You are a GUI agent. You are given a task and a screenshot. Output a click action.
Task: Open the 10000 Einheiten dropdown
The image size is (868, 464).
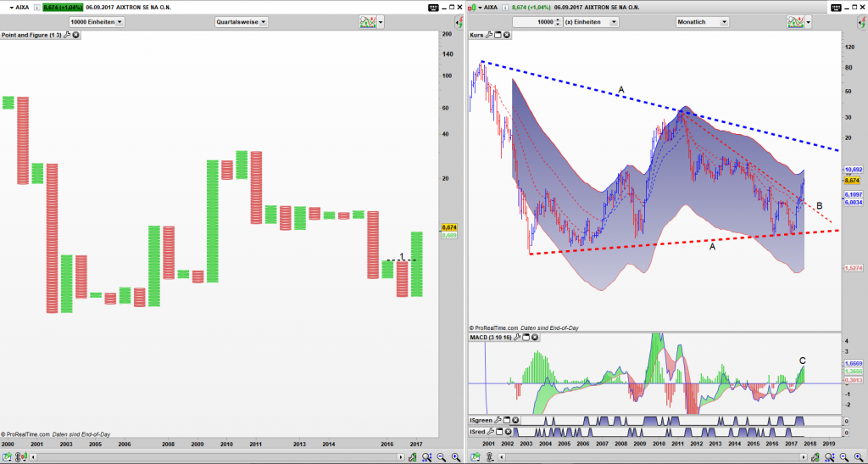point(97,21)
